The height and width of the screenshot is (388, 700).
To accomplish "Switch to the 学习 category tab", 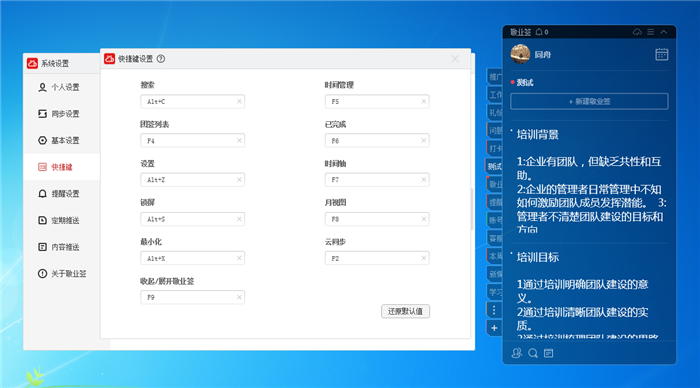I will 495,292.
